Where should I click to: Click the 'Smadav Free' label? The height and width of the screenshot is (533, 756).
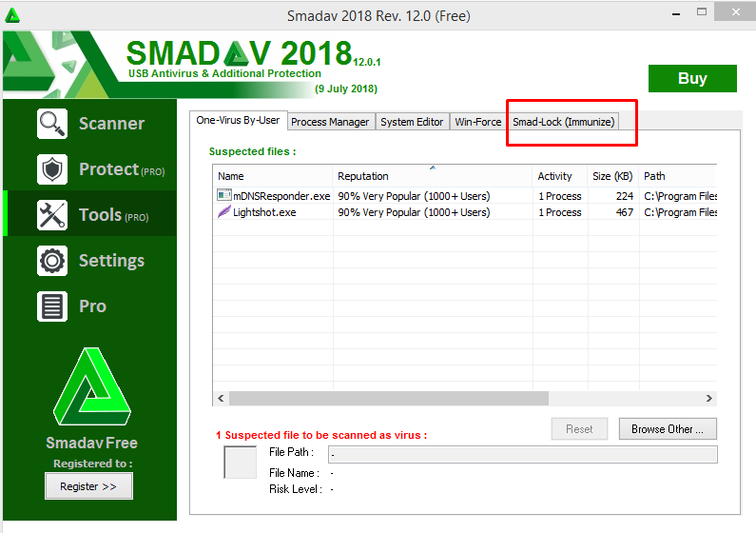point(91,443)
